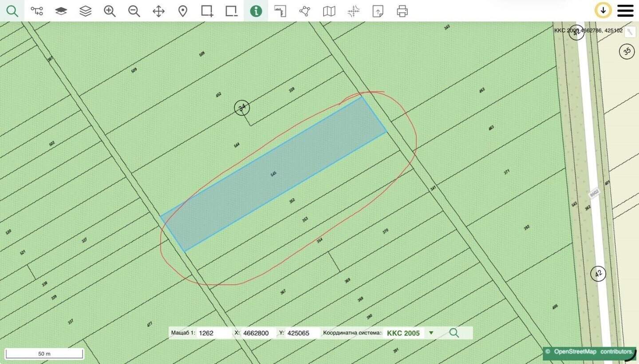Select the pan map arrows tool
The height and width of the screenshot is (364, 639).
(x=158, y=11)
